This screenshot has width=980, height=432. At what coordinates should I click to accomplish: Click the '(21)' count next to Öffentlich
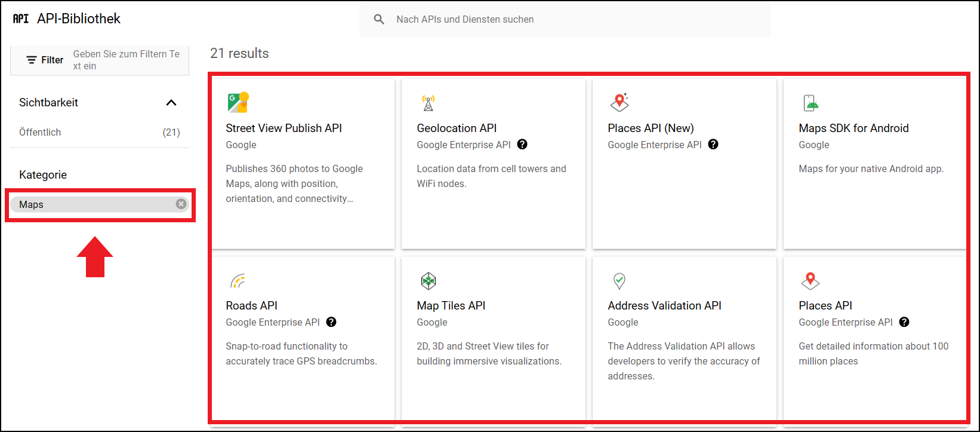171,132
